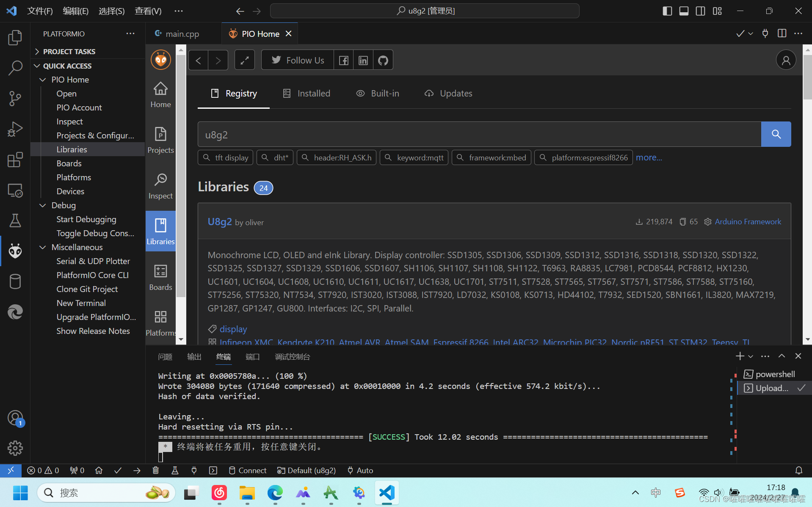Switch to the Installed libraries tab
Screen dimensions: 812x507
pos(306,94)
